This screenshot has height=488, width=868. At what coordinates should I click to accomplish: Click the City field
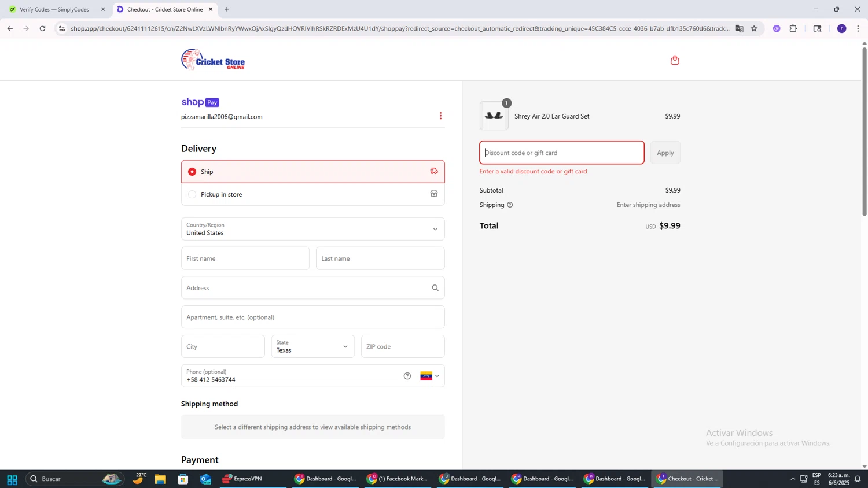(223, 346)
